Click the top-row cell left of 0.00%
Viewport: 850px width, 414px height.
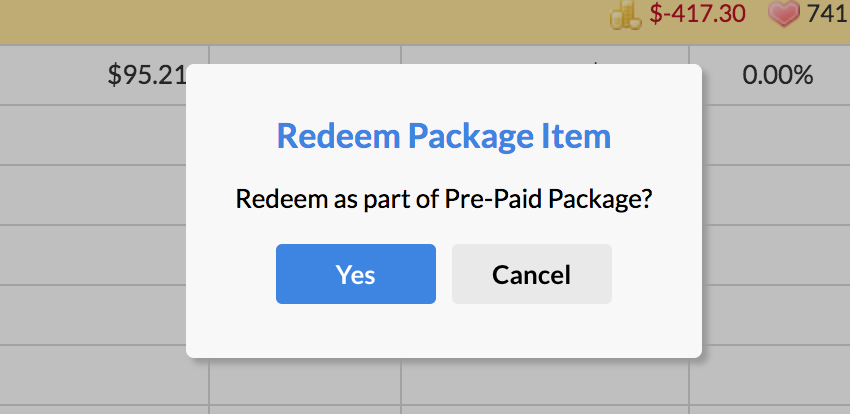(544, 55)
